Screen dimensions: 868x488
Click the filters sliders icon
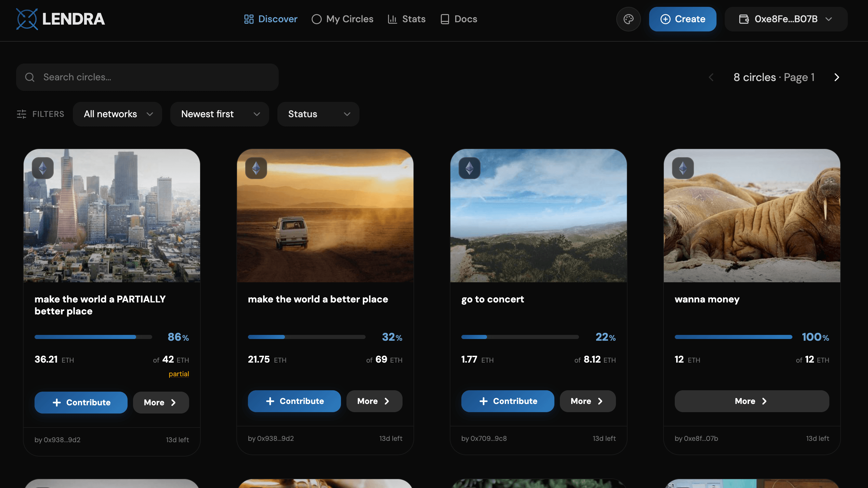point(22,114)
